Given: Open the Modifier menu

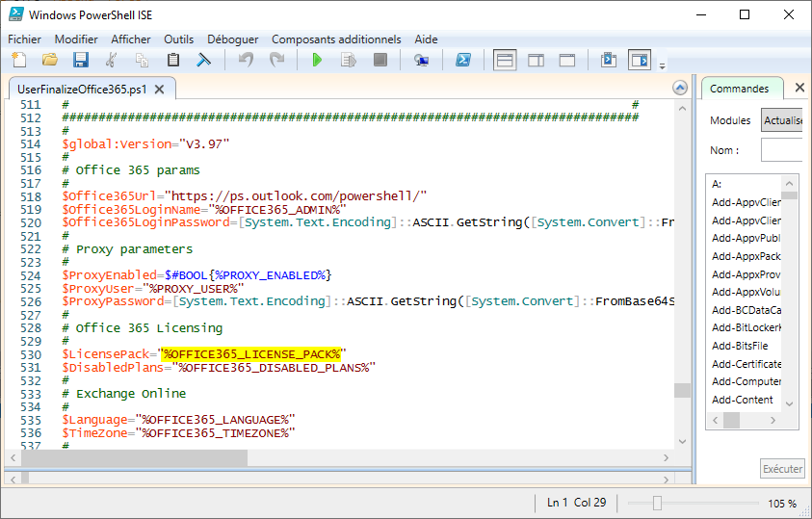Looking at the screenshot, I should pyautogui.click(x=76, y=39).
